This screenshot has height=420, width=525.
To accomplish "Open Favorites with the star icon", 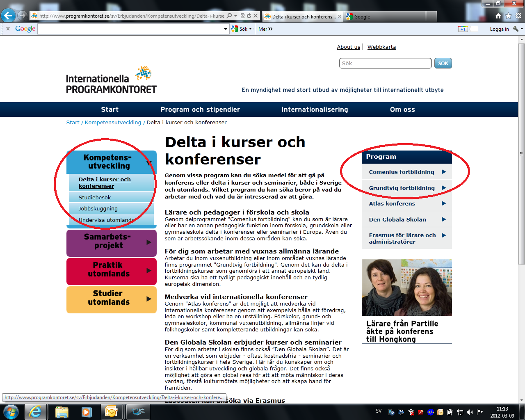I will 508,16.
